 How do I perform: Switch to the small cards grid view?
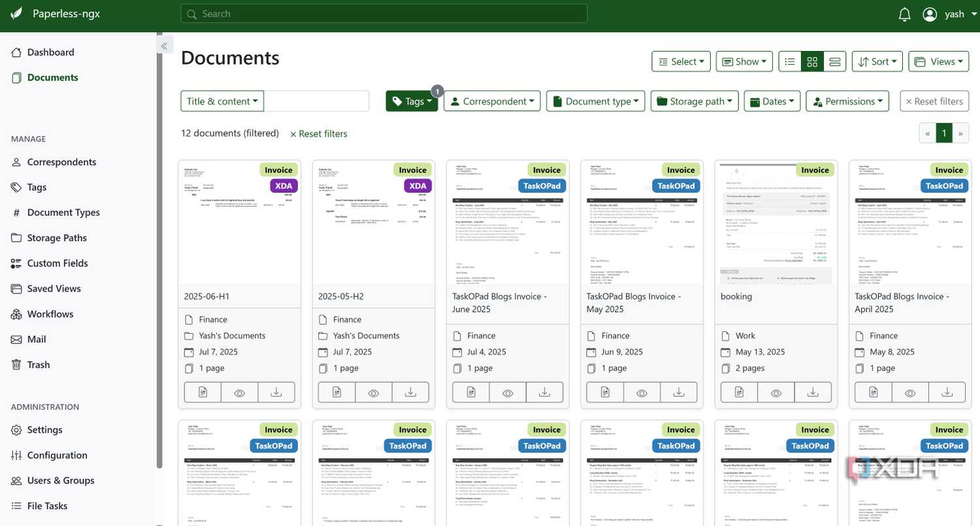pyautogui.click(x=812, y=61)
